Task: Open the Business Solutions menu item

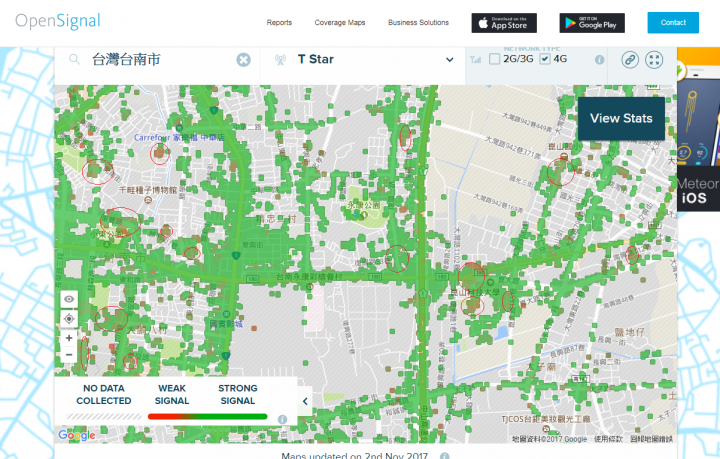Action: 418,22
